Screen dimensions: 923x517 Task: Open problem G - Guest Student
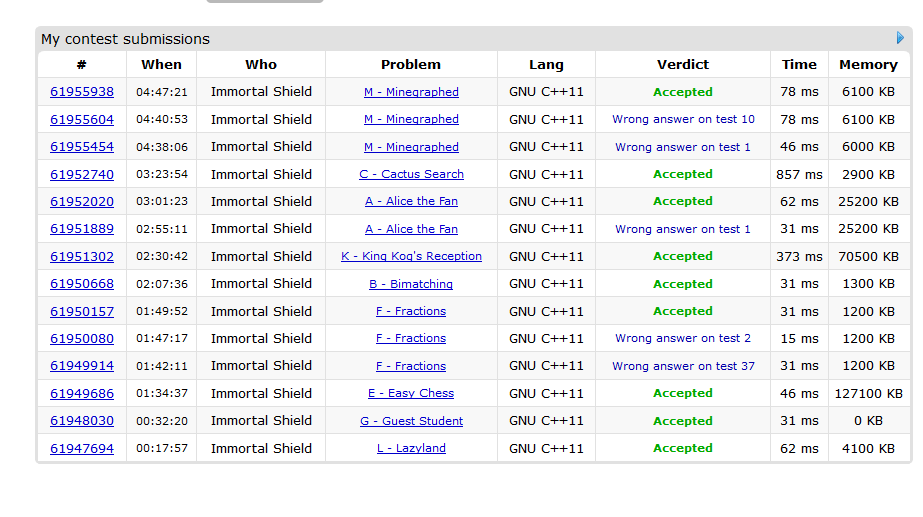411,421
